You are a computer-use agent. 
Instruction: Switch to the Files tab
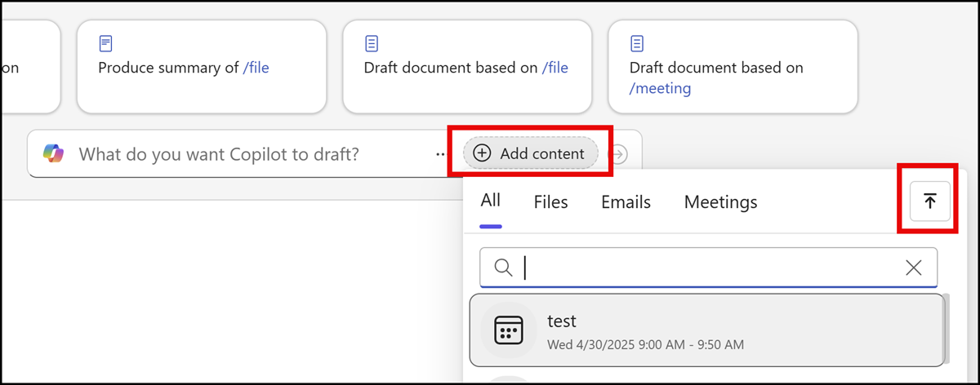550,202
